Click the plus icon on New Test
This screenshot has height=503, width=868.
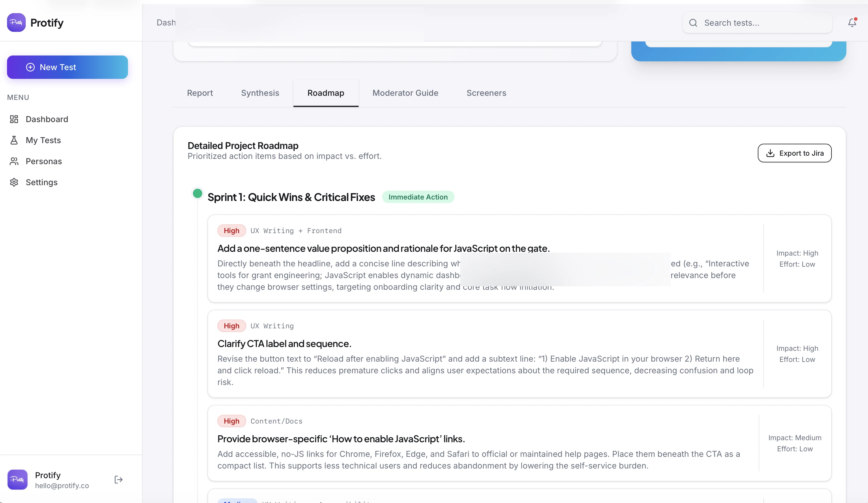click(x=30, y=67)
